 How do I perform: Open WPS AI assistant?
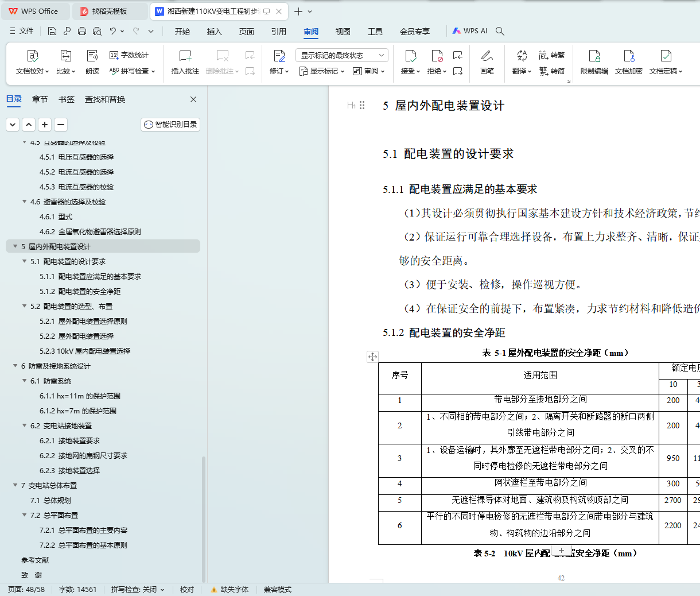point(470,31)
